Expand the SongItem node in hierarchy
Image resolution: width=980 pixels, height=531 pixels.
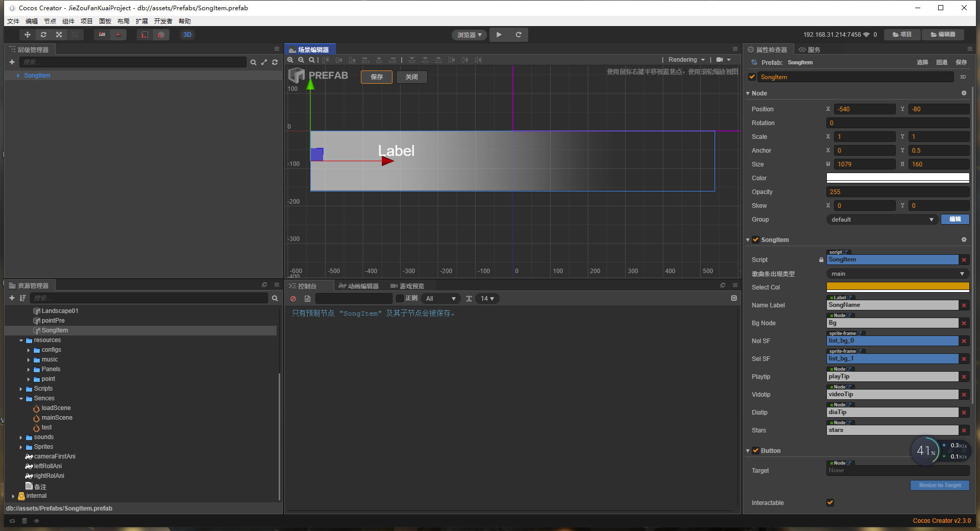[x=18, y=76]
